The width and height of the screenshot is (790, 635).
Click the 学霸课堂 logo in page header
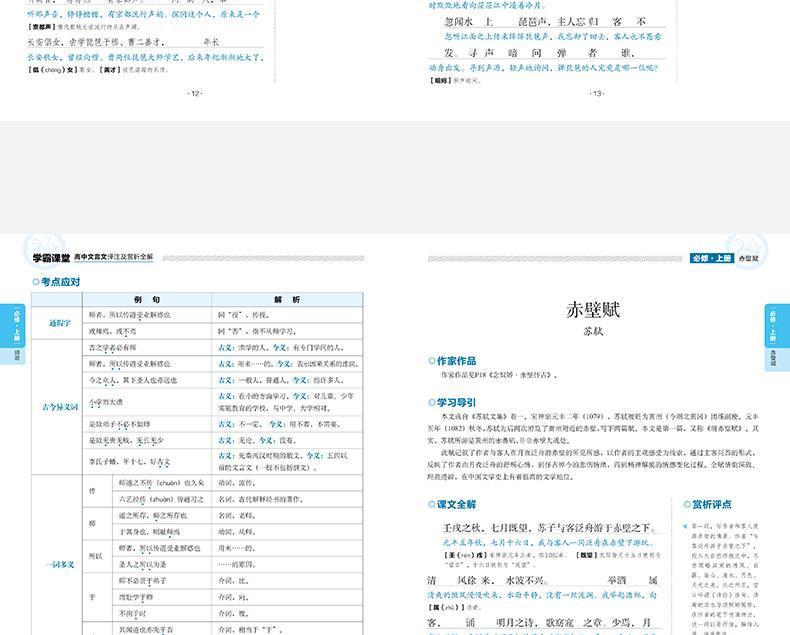click(x=52, y=257)
